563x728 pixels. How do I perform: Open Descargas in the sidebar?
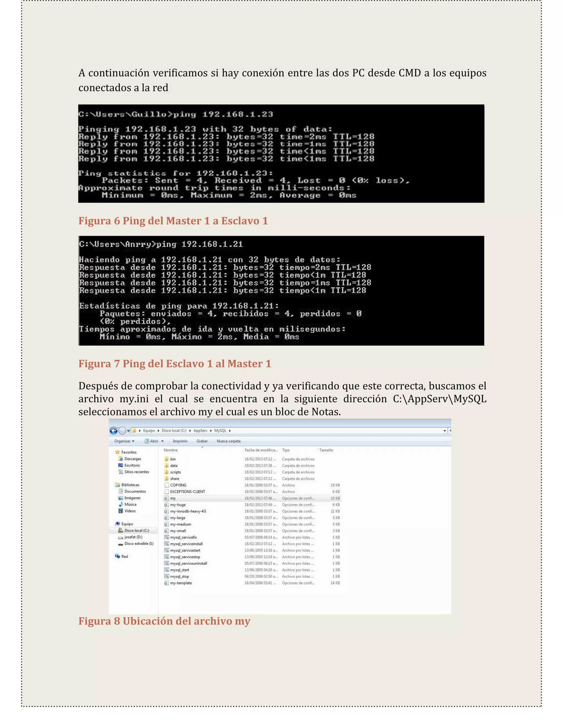(133, 459)
